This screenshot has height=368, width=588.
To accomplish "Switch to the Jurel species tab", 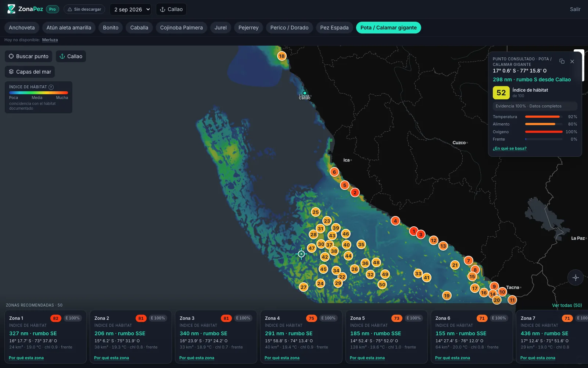I will tap(220, 28).
